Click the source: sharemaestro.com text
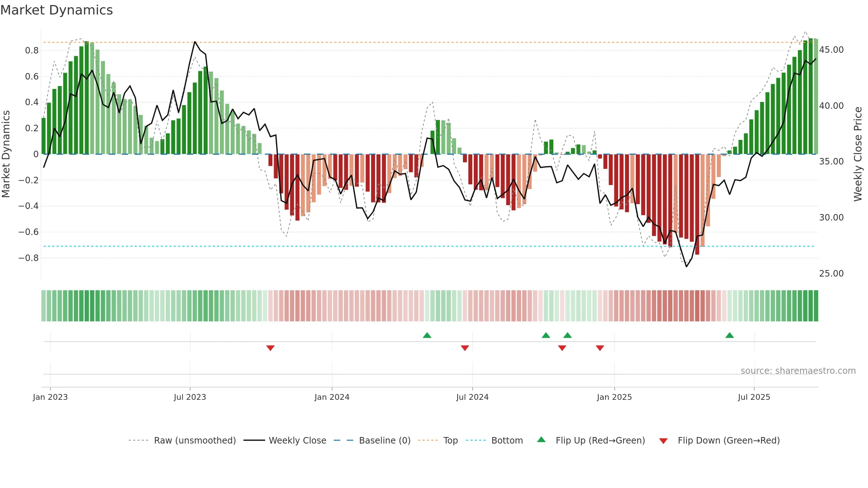The image size is (868, 488). [798, 371]
